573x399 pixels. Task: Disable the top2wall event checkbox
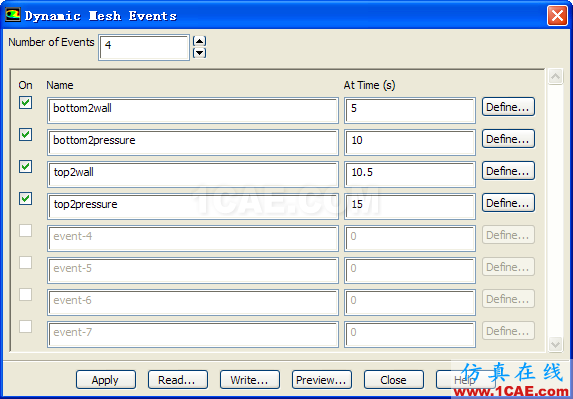click(x=26, y=167)
